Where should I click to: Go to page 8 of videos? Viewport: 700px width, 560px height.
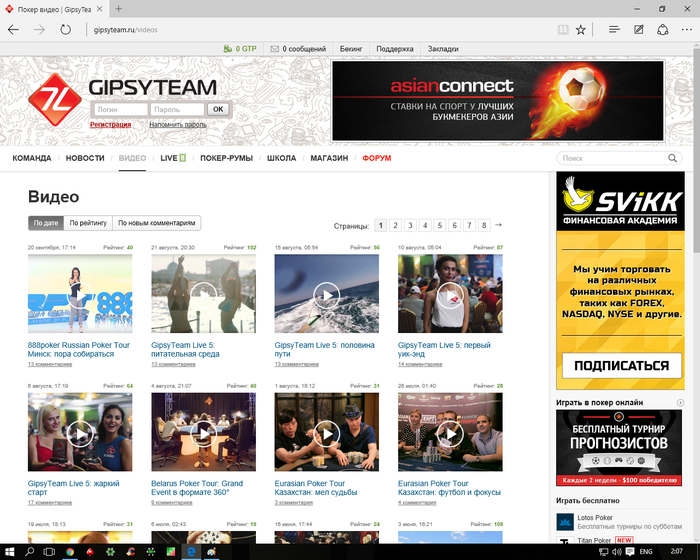(x=484, y=226)
